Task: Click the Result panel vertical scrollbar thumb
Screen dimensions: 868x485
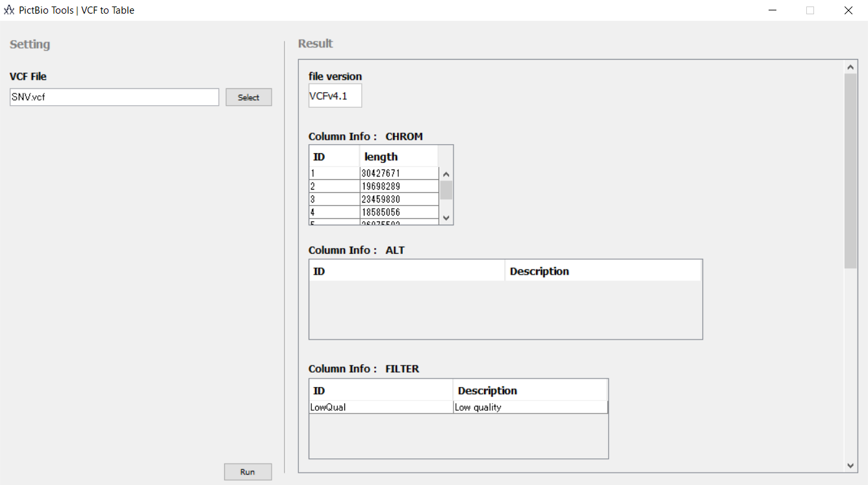Action: 850,170
